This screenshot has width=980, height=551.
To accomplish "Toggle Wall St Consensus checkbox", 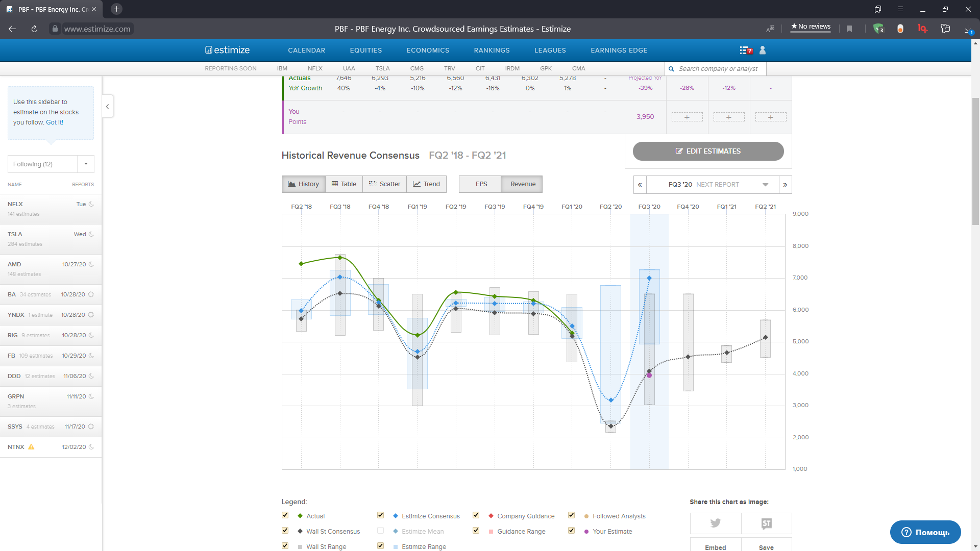I will [285, 531].
